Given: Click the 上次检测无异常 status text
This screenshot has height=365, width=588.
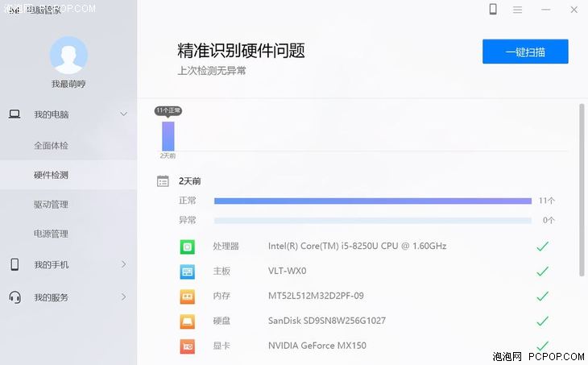Looking at the screenshot, I should (x=212, y=71).
